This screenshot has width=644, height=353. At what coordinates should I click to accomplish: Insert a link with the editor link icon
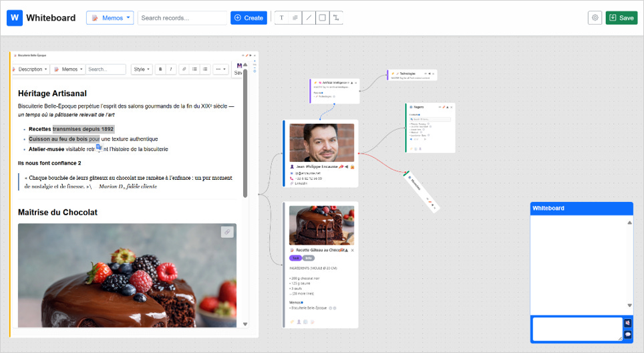click(184, 69)
